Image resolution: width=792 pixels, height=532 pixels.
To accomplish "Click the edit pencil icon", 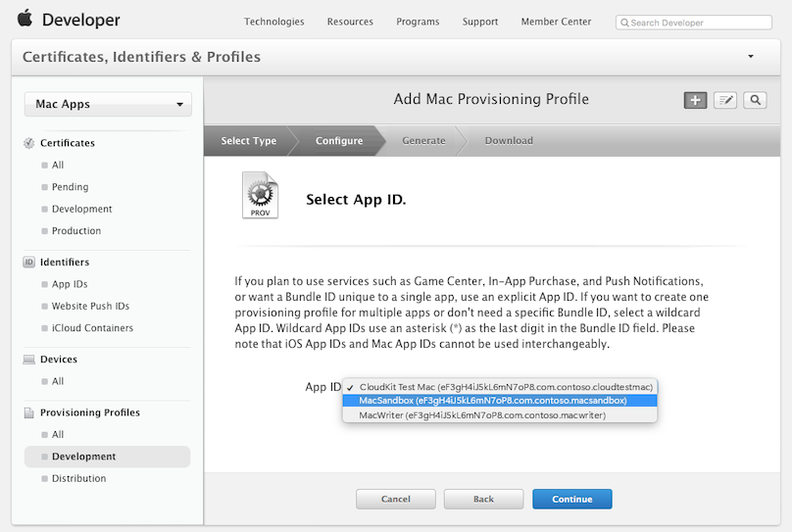I will point(724,100).
